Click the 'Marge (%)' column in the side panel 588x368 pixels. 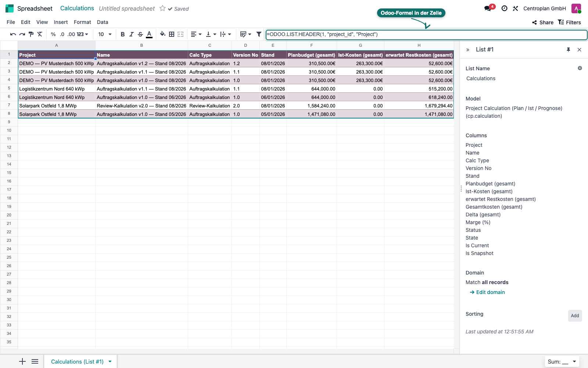point(478,222)
